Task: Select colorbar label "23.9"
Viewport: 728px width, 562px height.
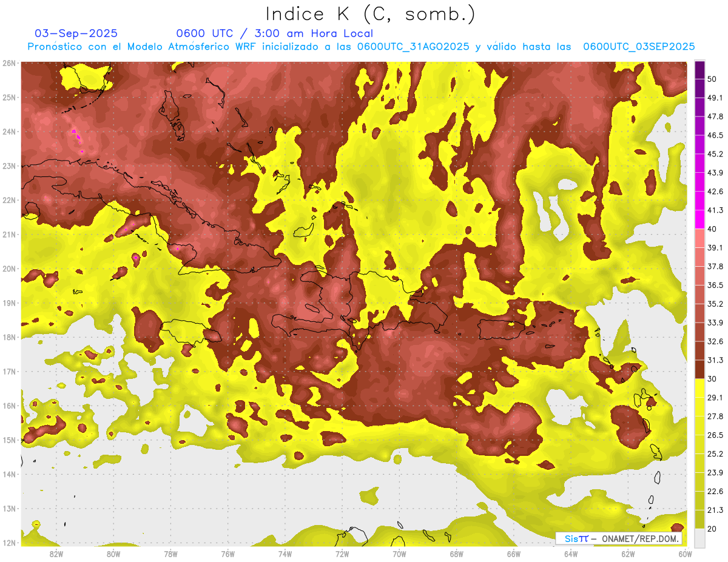Action: (715, 473)
